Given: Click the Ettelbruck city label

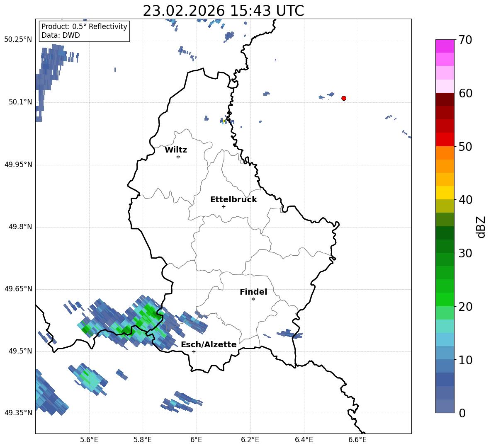Looking at the screenshot, I should click(233, 200).
